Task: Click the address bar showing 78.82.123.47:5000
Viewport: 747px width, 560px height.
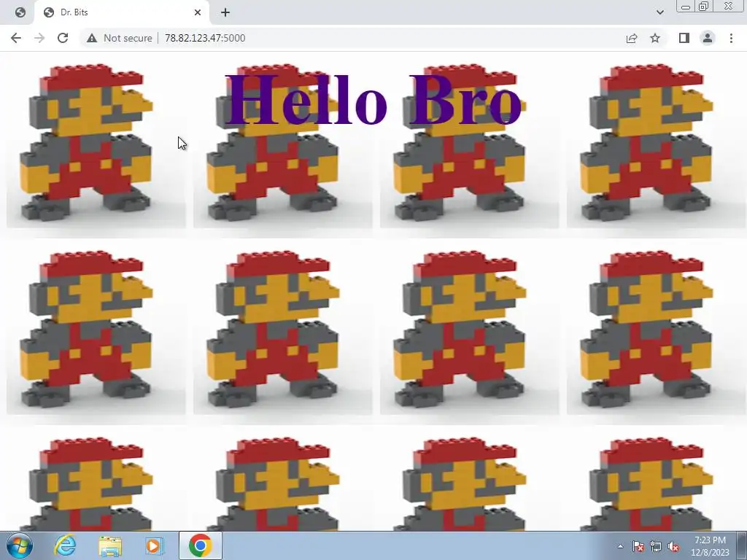Action: [352, 38]
